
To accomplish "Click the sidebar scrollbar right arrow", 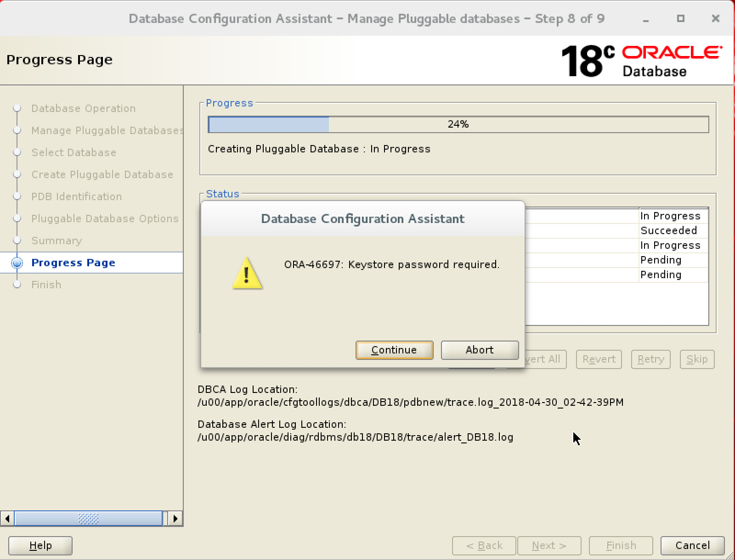I will pos(175,519).
